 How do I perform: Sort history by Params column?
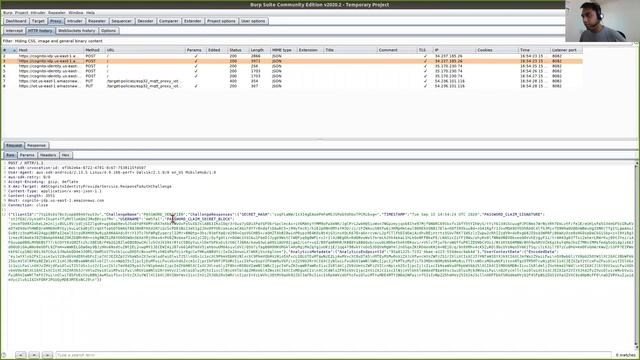196,50
